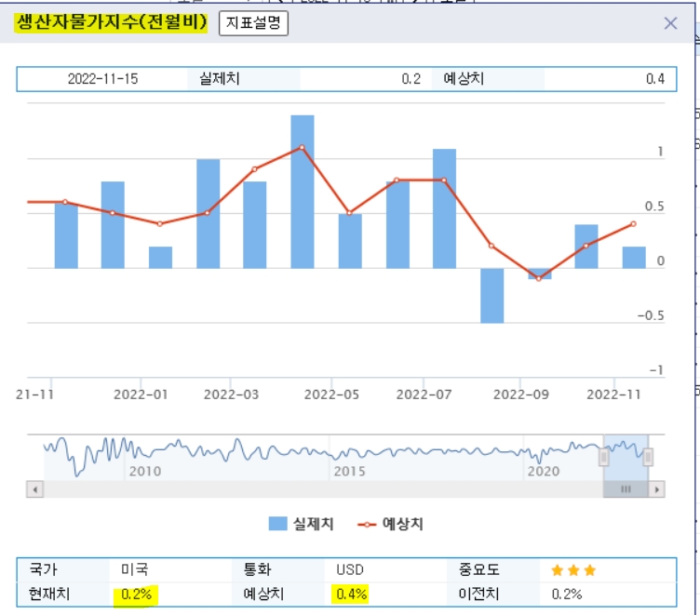Screen dimensions: 700x615
Task: Click the last bar for 2022-11
Action: click(634, 258)
